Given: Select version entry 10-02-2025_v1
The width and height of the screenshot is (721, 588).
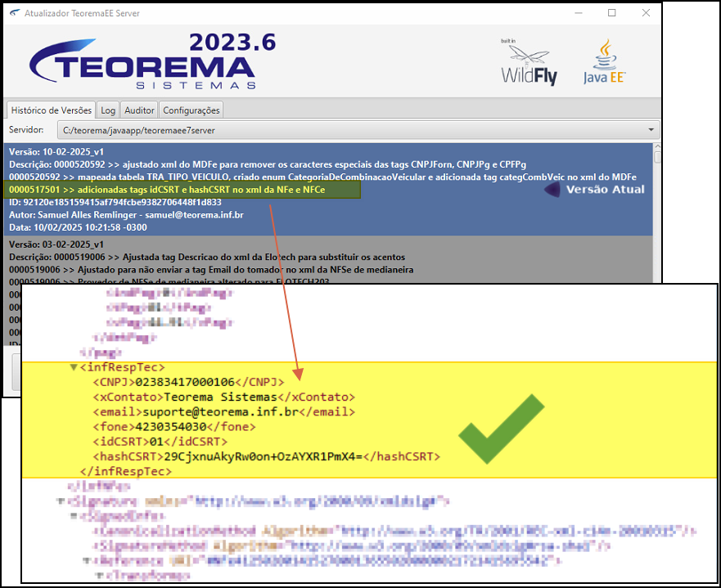Looking at the screenshot, I should click(328, 189).
